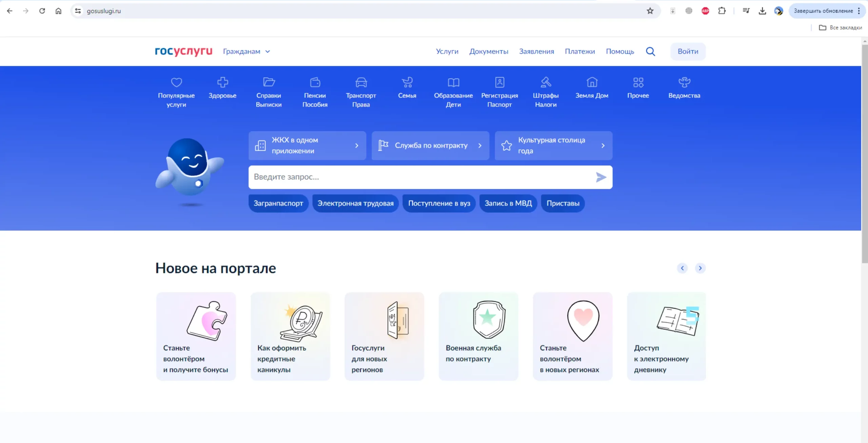Select the Загранпаспорт quick suggestion chip
The width and height of the screenshot is (868, 443).
click(278, 203)
